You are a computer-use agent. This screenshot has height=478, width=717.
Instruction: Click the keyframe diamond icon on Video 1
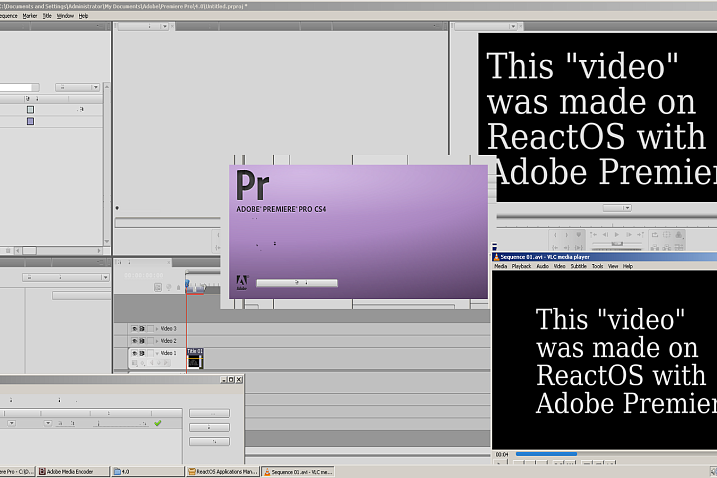159,363
